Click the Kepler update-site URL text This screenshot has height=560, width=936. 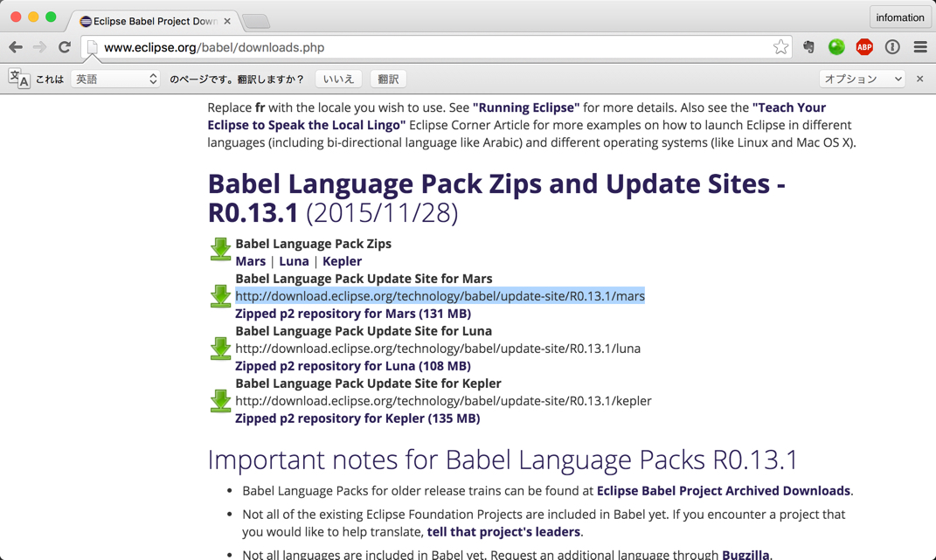[443, 401]
